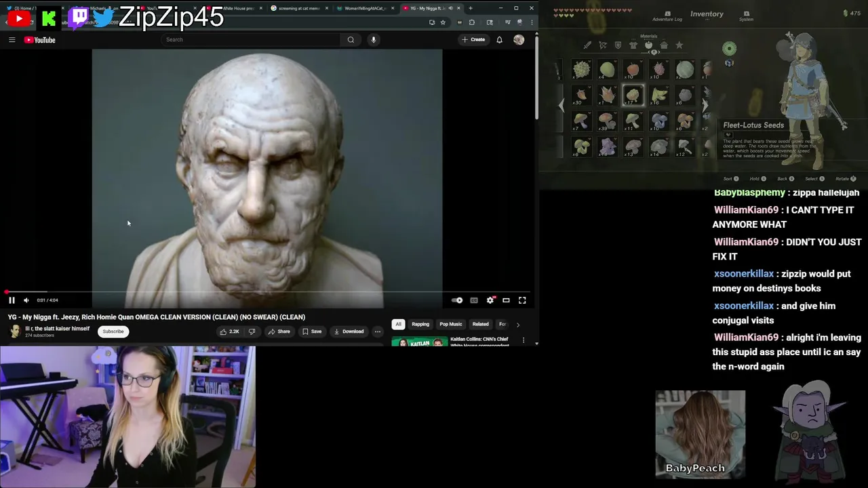Open lil r channel avatar
868x488 pixels.
coord(14,331)
